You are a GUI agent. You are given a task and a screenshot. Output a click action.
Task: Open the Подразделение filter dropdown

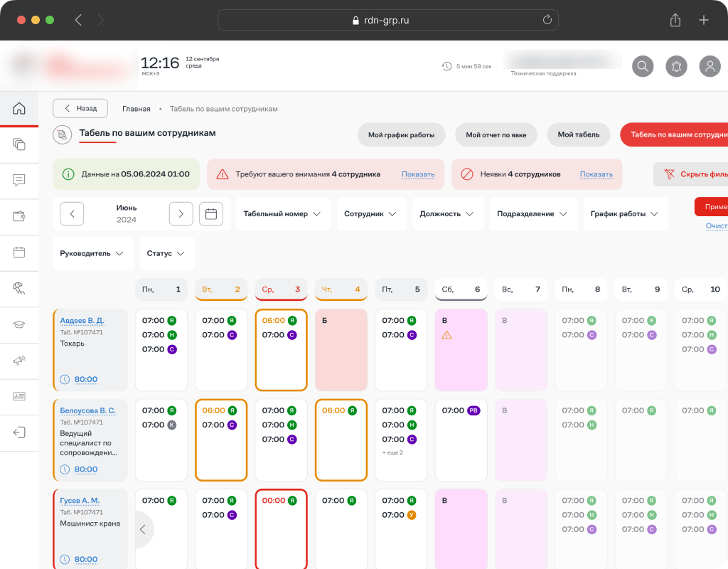[532, 214]
